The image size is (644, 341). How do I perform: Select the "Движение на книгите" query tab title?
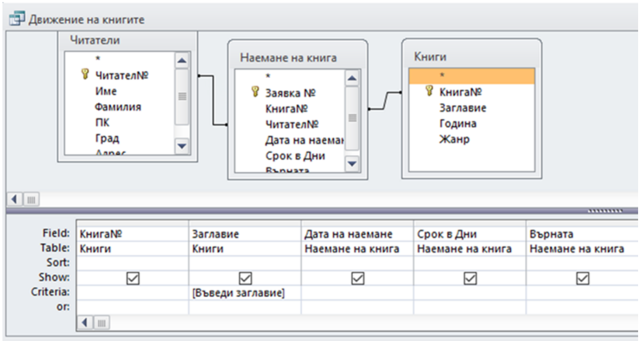click(87, 20)
